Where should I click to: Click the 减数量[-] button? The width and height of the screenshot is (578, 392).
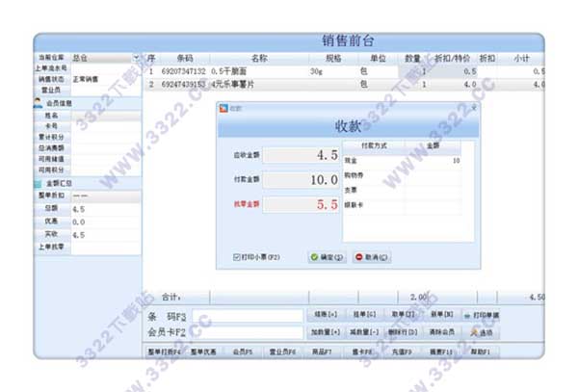tap(364, 332)
